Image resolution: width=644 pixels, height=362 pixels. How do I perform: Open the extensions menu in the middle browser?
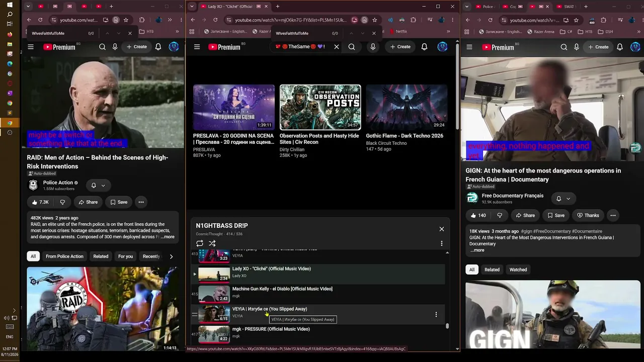click(x=413, y=20)
